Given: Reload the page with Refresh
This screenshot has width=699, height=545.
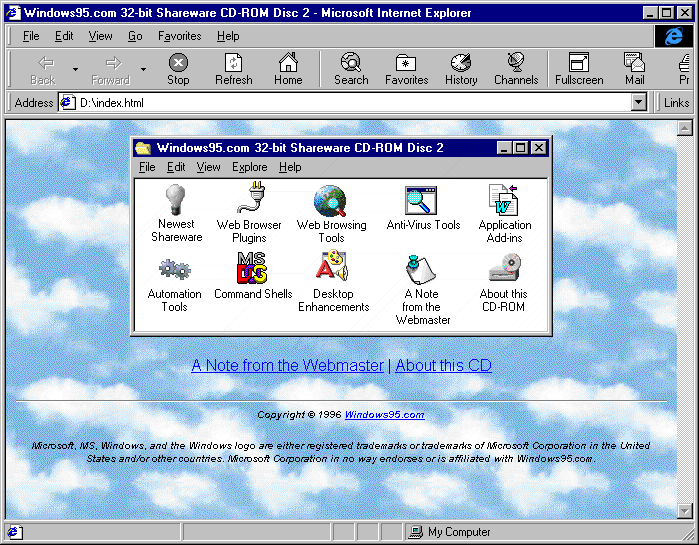Looking at the screenshot, I should click(234, 69).
